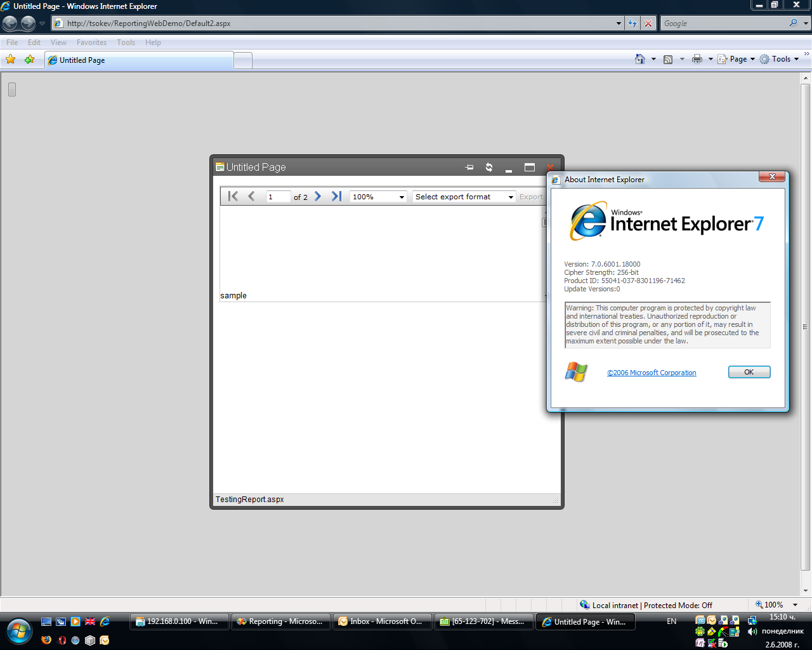Open the File menu
The height and width of the screenshot is (650, 812).
click(x=12, y=43)
